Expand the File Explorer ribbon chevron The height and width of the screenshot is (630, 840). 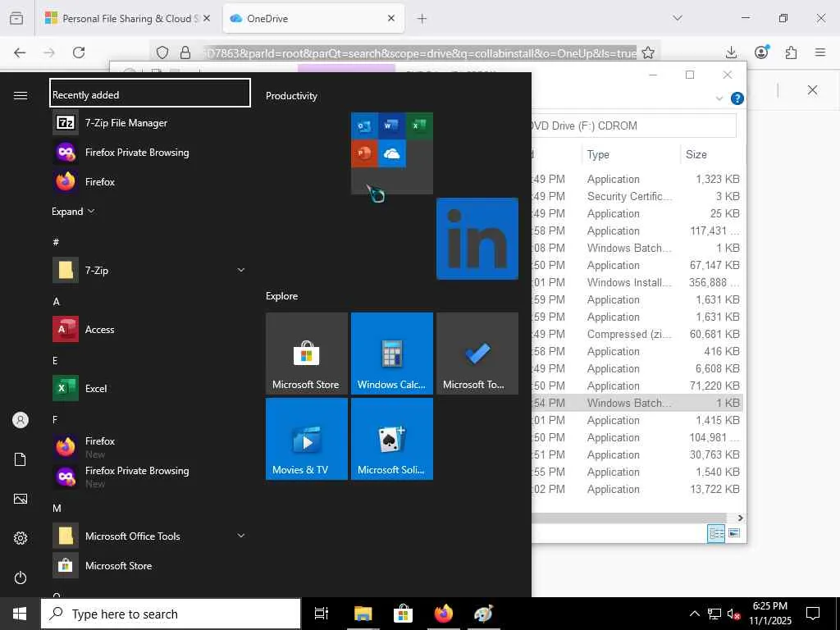tap(719, 98)
